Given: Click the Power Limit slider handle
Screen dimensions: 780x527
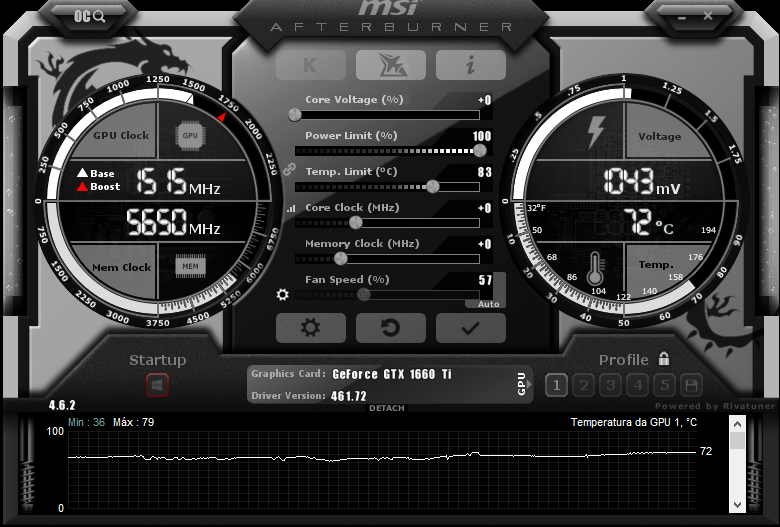Looking at the screenshot, I should (480, 150).
